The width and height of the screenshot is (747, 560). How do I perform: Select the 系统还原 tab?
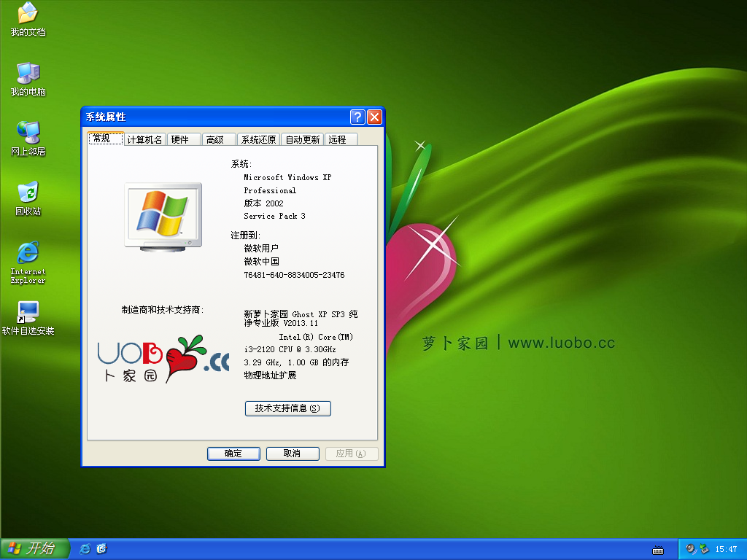pos(258,139)
